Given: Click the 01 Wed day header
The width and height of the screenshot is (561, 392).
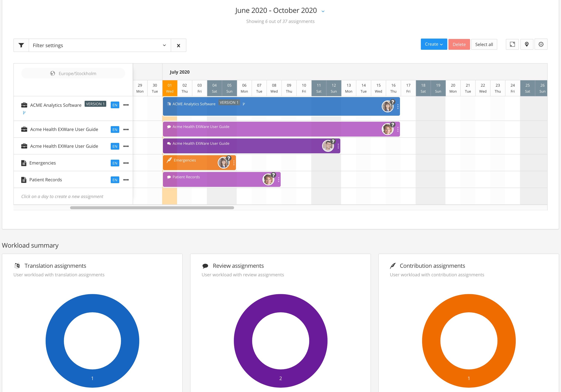Looking at the screenshot, I should point(170,88).
